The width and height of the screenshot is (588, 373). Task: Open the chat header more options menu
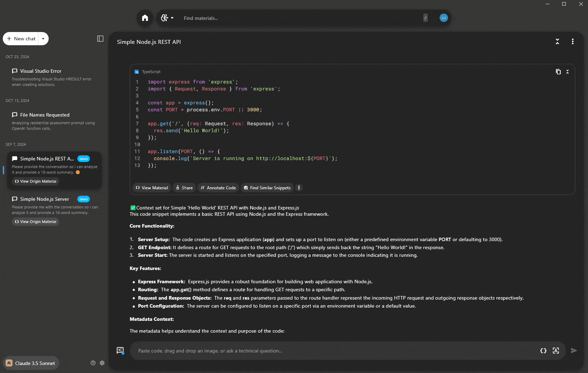[x=573, y=42]
